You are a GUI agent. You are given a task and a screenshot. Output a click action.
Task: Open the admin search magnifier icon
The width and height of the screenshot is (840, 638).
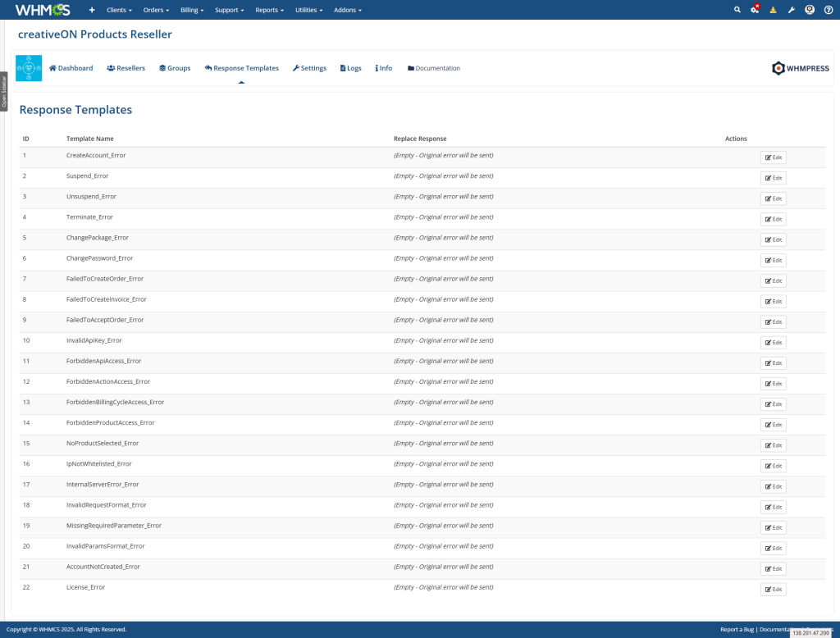coord(737,9)
